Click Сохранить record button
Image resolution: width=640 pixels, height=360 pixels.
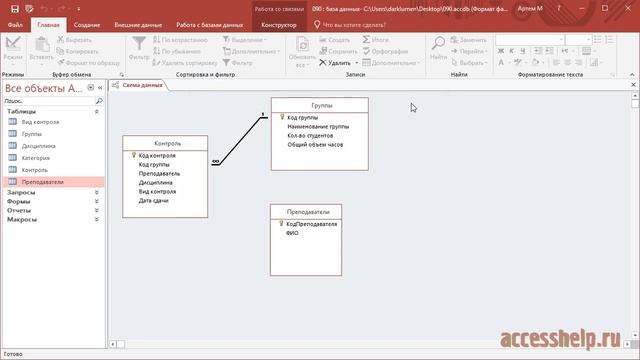click(x=338, y=51)
